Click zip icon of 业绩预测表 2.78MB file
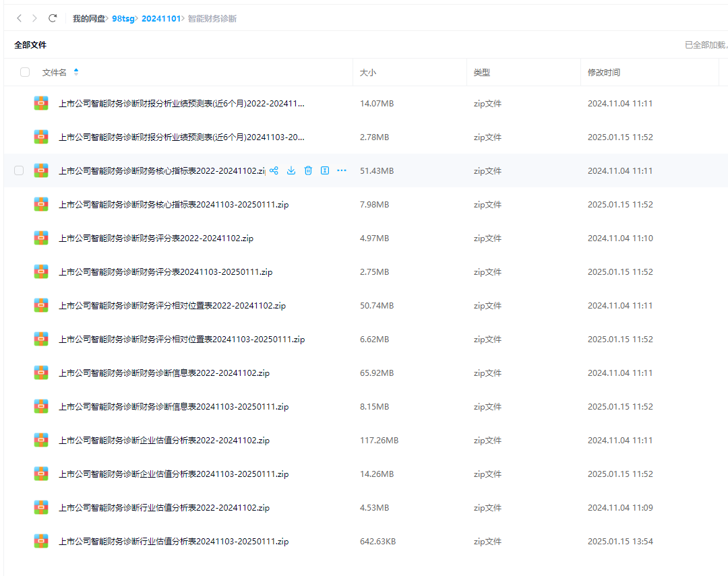Screen dimensions: 728x576 coord(41,137)
